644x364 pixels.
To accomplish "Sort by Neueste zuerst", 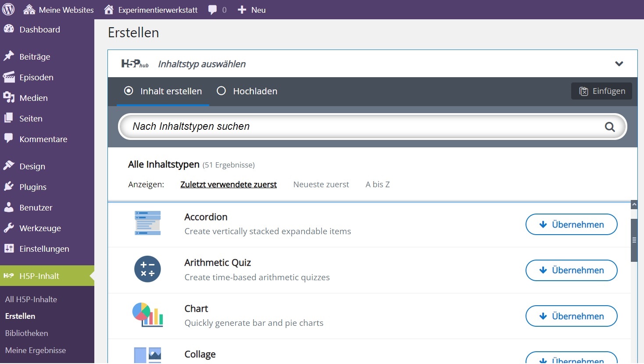I will pos(321,185).
